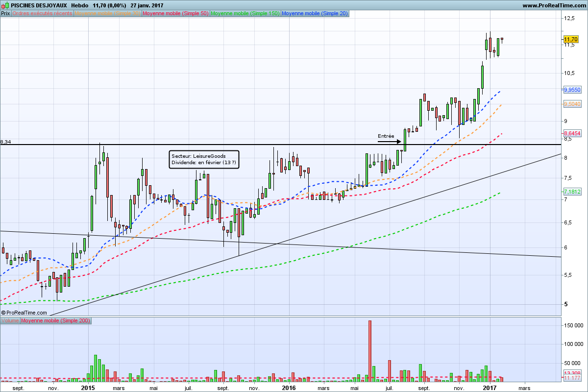Select the Entrée arrow annotation label
Viewport: 588px width, 392px height.
386,136
